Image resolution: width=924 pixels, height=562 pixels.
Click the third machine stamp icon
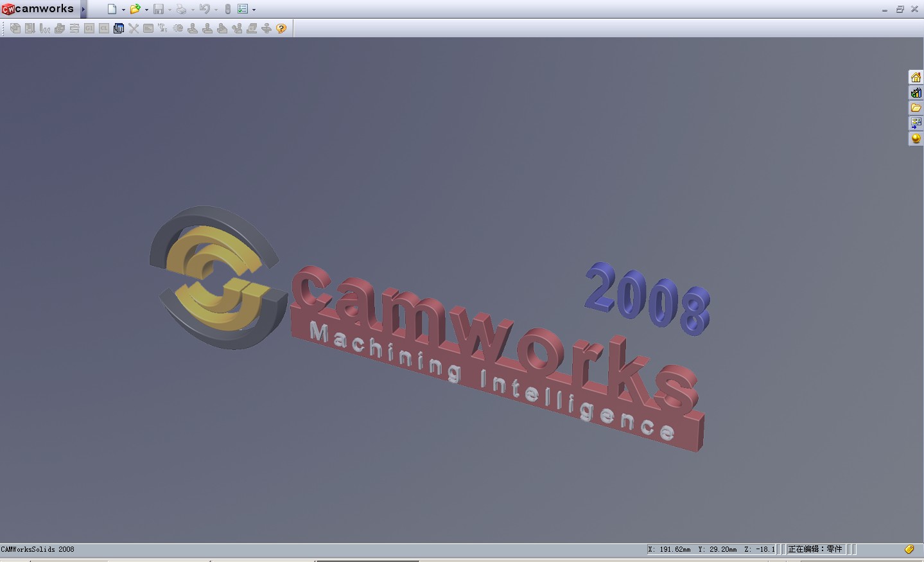(x=222, y=28)
